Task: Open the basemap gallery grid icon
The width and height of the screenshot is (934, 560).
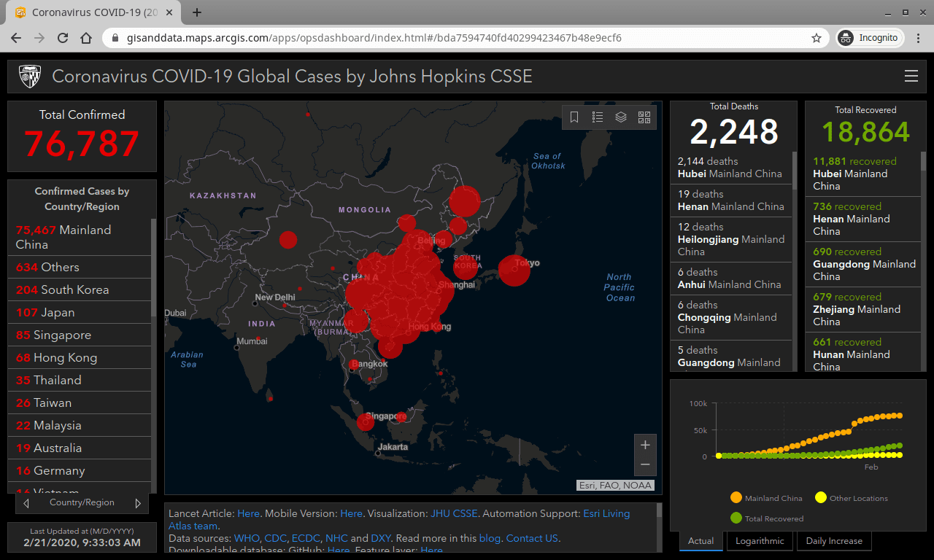Action: [644, 117]
